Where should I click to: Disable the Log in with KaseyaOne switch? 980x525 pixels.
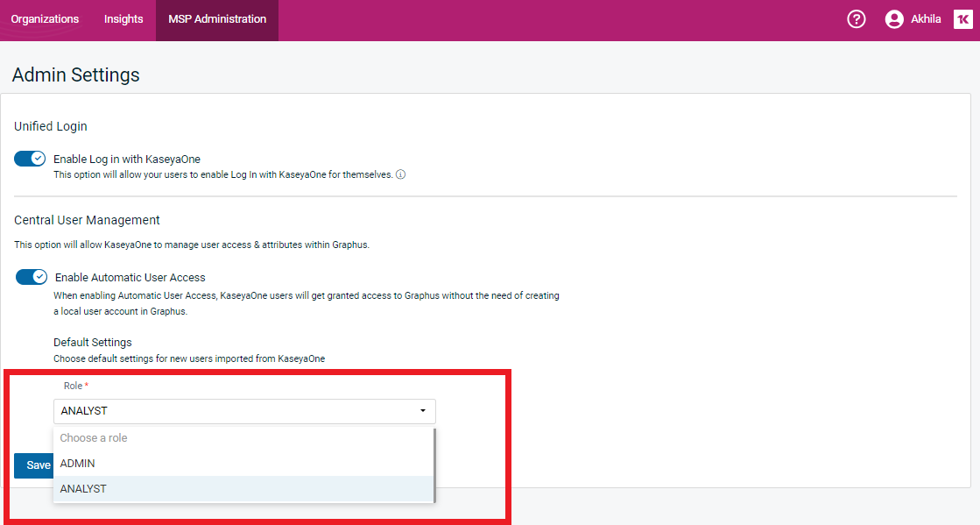click(x=30, y=159)
